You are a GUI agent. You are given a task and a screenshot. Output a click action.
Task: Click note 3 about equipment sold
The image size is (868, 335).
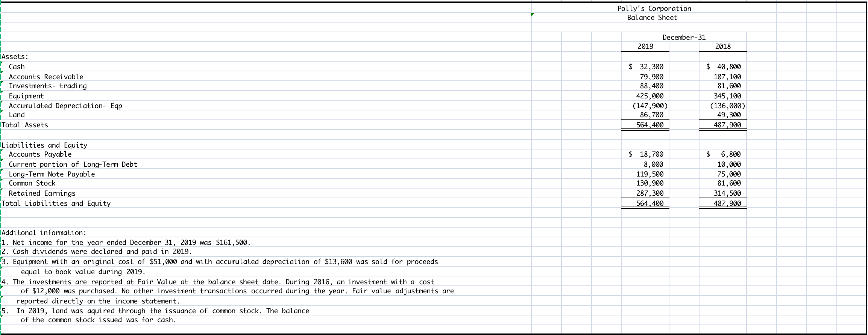click(x=220, y=262)
